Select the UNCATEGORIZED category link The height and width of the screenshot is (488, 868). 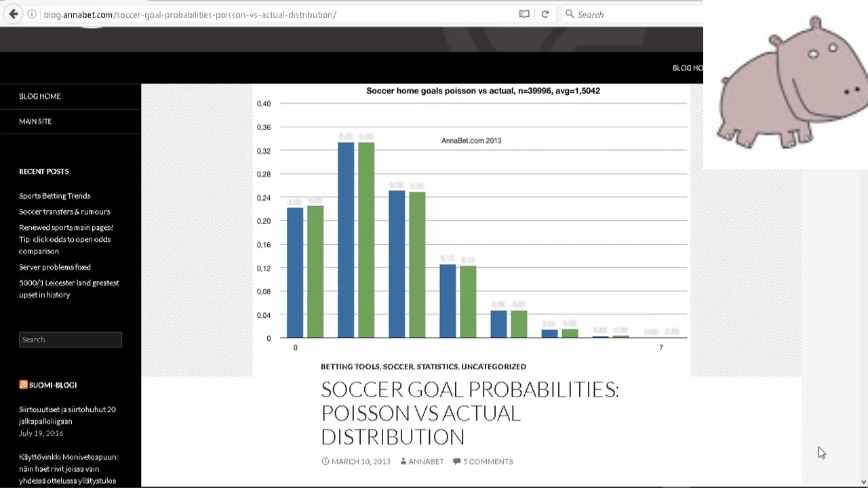pyautogui.click(x=494, y=367)
